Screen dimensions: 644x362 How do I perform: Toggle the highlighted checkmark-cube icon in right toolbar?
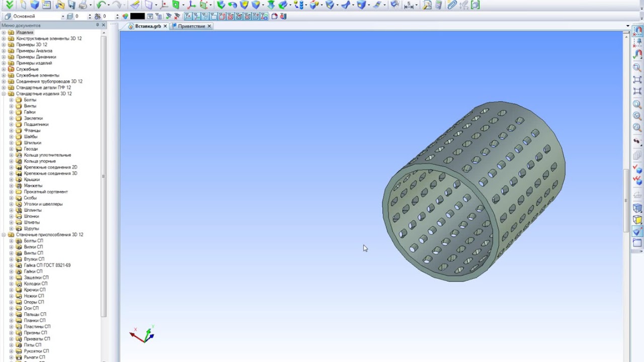tap(637, 231)
